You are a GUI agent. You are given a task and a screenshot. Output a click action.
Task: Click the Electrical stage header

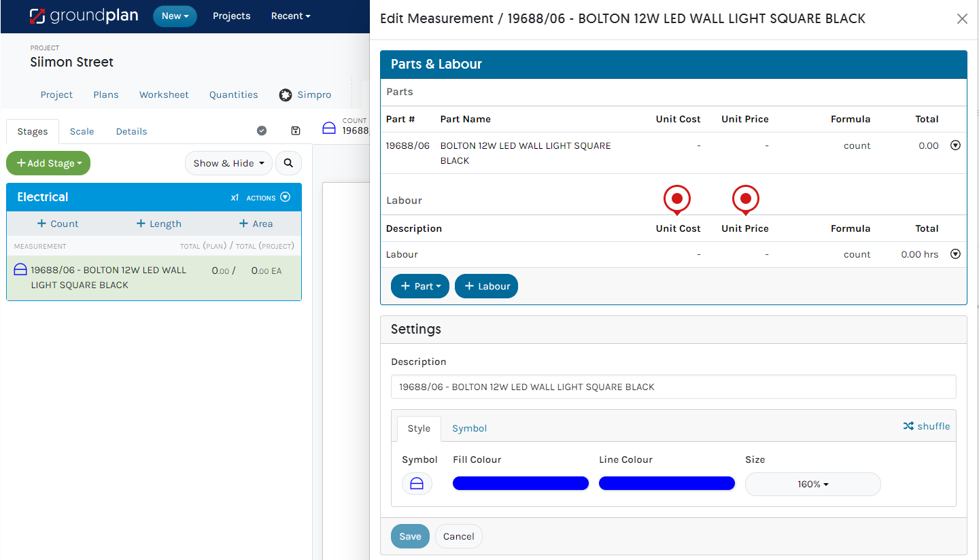tap(154, 197)
